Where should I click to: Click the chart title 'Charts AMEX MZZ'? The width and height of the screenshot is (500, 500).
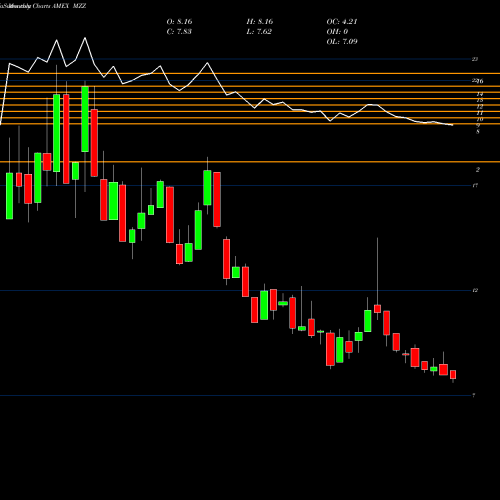coord(59,6)
